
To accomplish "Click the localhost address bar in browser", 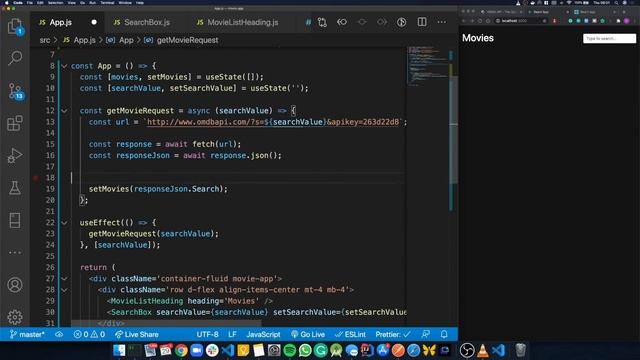I will point(520,20).
